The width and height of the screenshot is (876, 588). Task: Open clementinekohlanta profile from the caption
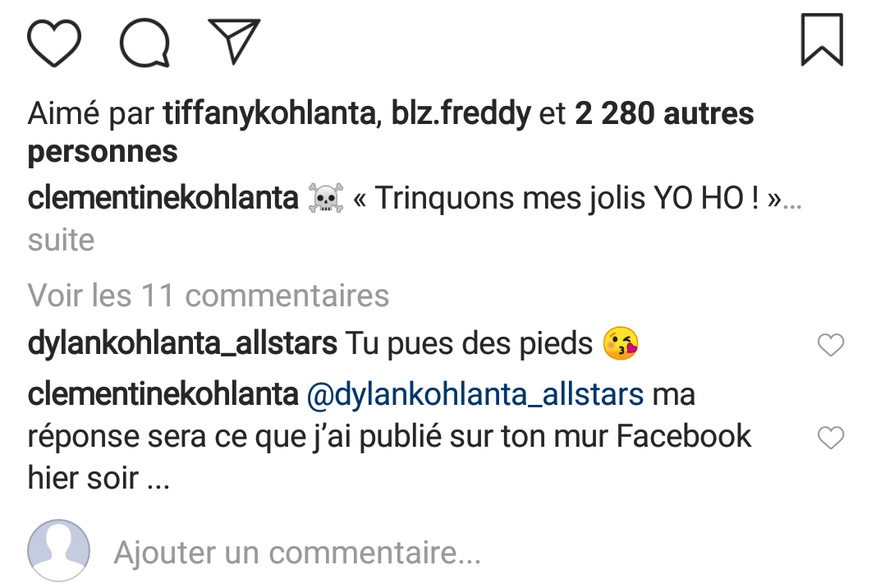[163, 198]
